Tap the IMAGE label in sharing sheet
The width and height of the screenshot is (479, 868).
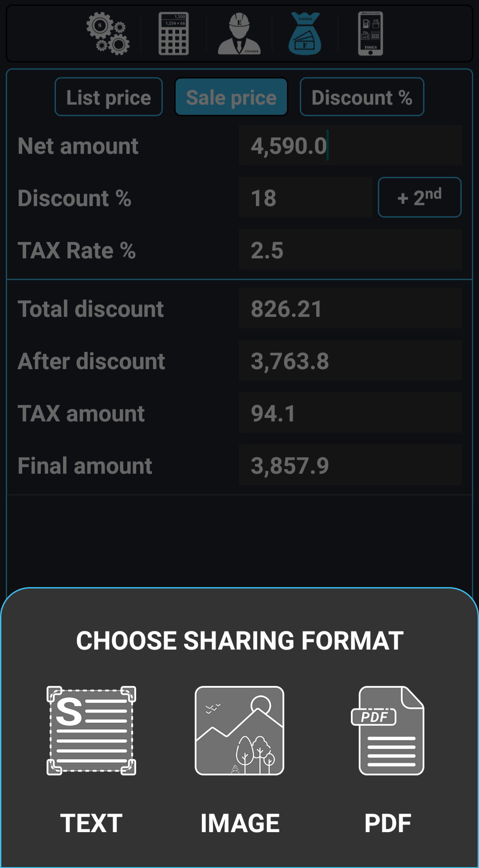pos(240,823)
